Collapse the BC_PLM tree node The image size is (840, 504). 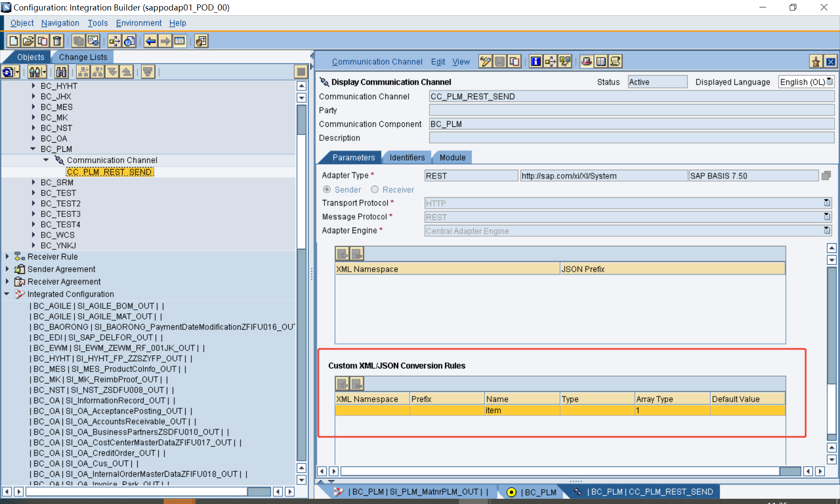(33, 149)
